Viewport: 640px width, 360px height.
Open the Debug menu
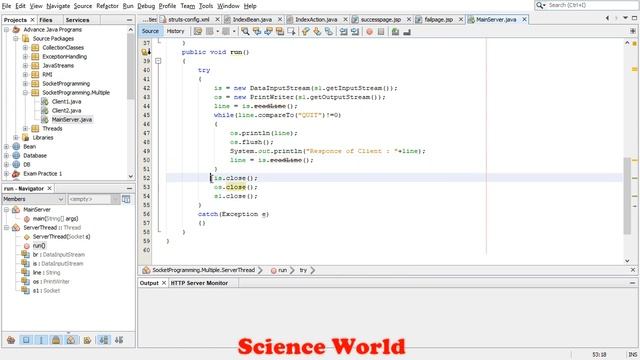[x=146, y=6]
